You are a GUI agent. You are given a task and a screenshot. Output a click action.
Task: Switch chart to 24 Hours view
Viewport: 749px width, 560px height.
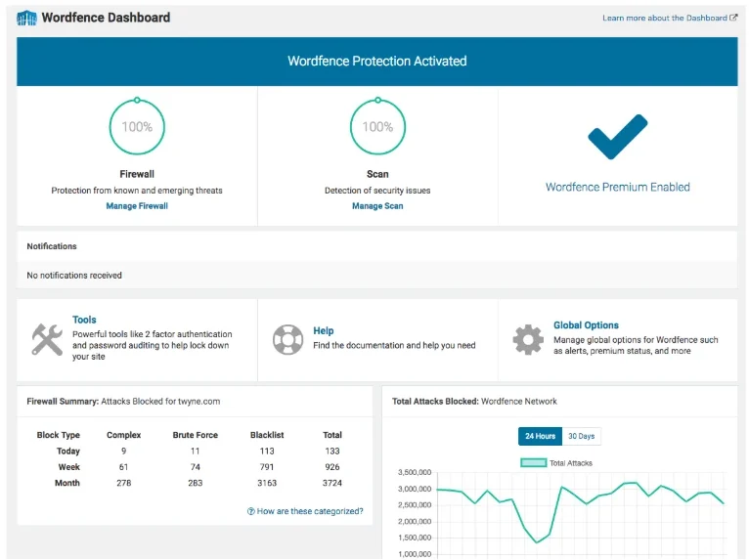pos(540,436)
